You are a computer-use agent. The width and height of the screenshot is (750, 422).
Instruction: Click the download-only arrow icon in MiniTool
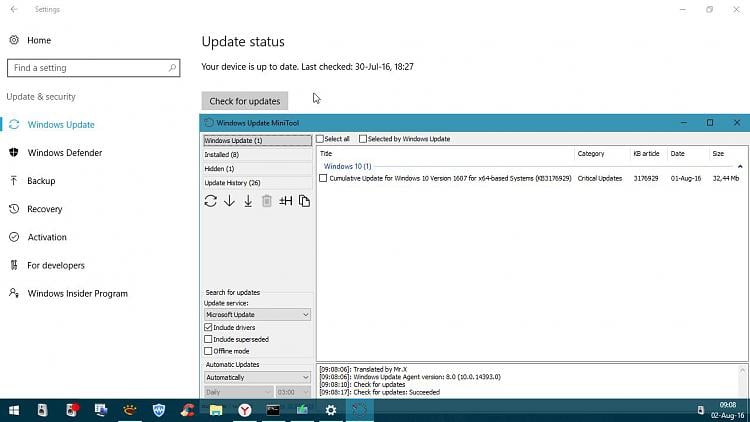pyautogui.click(x=229, y=201)
